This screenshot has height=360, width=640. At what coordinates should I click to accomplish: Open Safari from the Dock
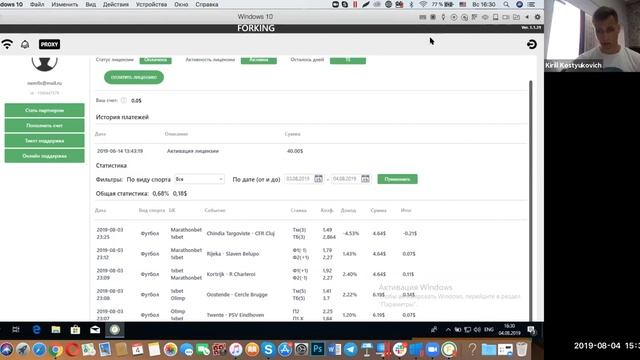tap(39, 350)
